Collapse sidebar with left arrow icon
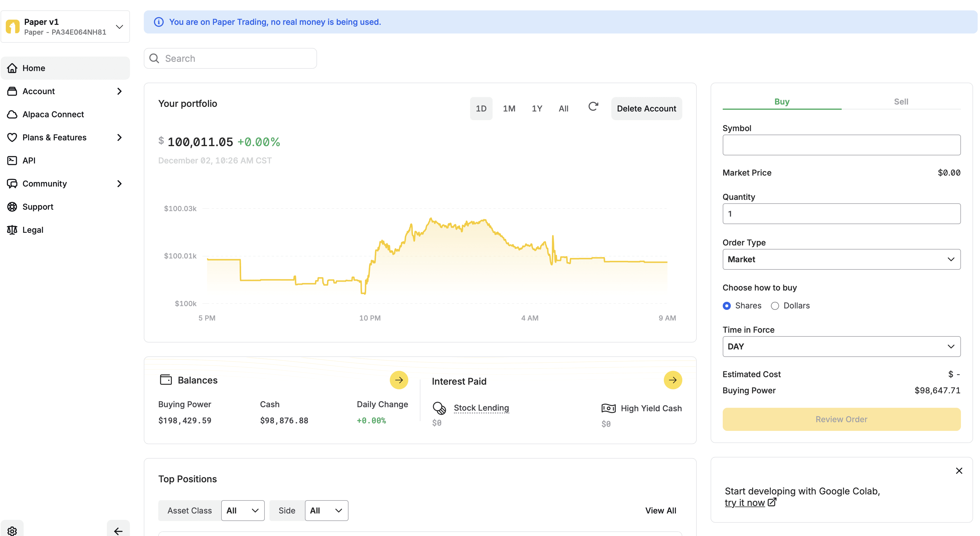 [x=118, y=531]
